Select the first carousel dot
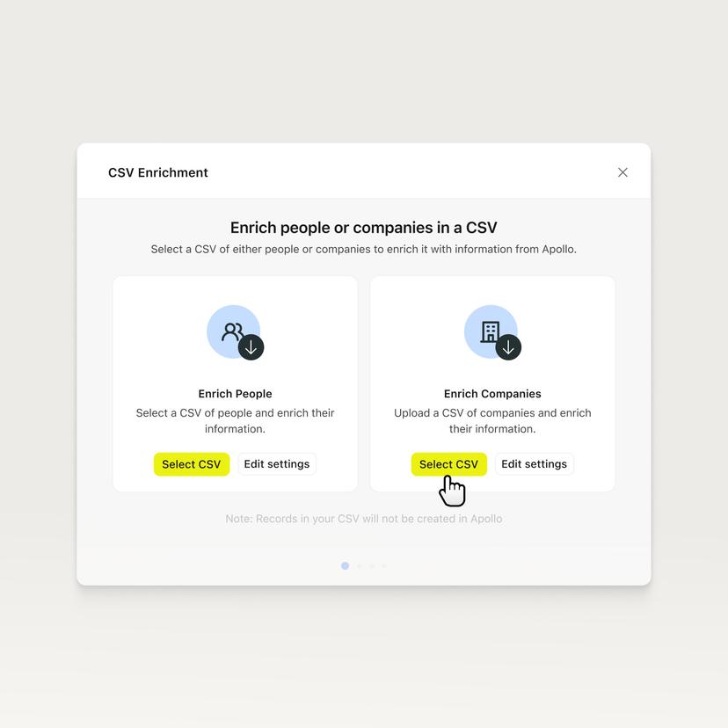The width and height of the screenshot is (728, 728). [346, 565]
